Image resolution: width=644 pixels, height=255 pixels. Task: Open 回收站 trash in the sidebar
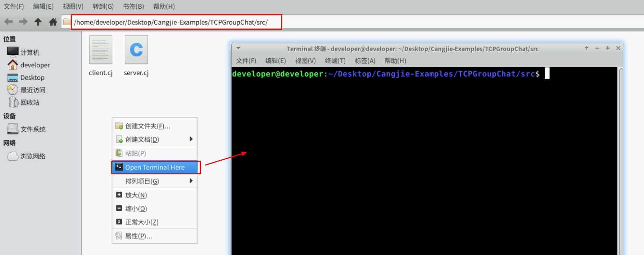[24, 102]
